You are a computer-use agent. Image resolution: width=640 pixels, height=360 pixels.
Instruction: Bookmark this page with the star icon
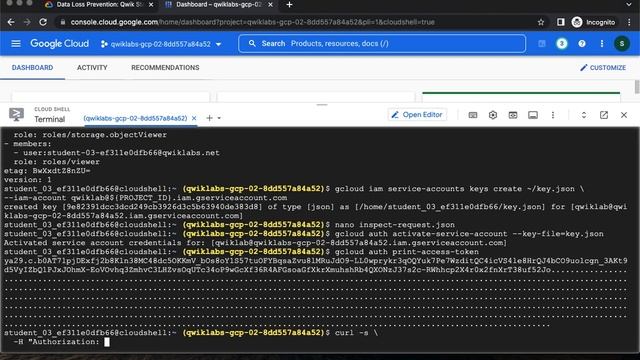coord(541,22)
